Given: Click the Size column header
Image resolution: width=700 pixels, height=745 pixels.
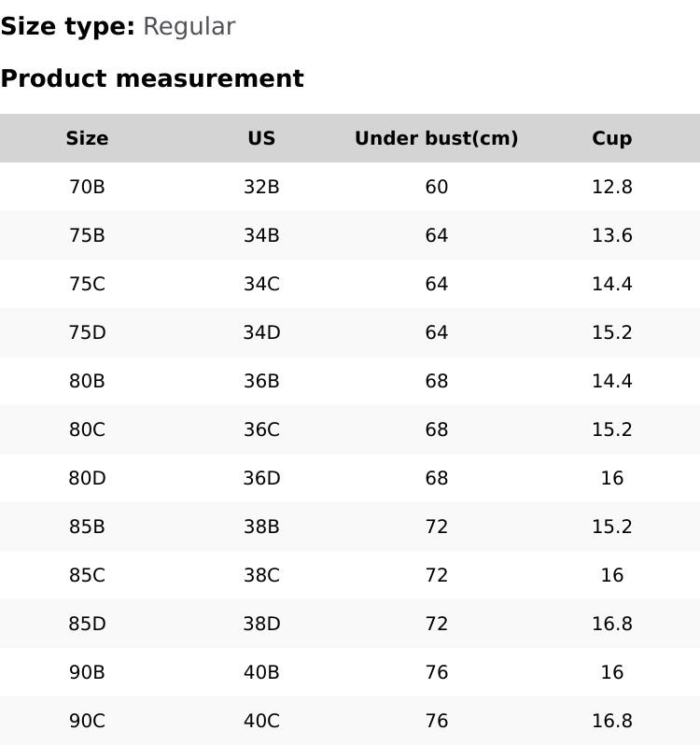Looking at the screenshot, I should (x=87, y=138).
